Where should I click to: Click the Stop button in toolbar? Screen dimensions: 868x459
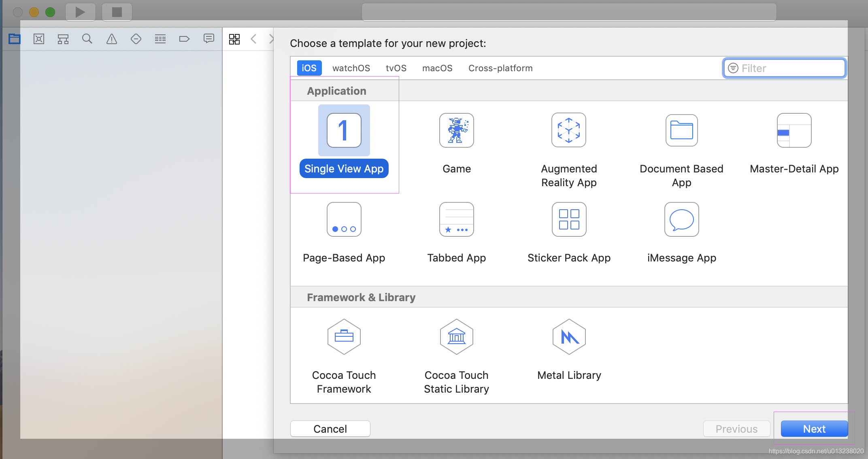117,12
